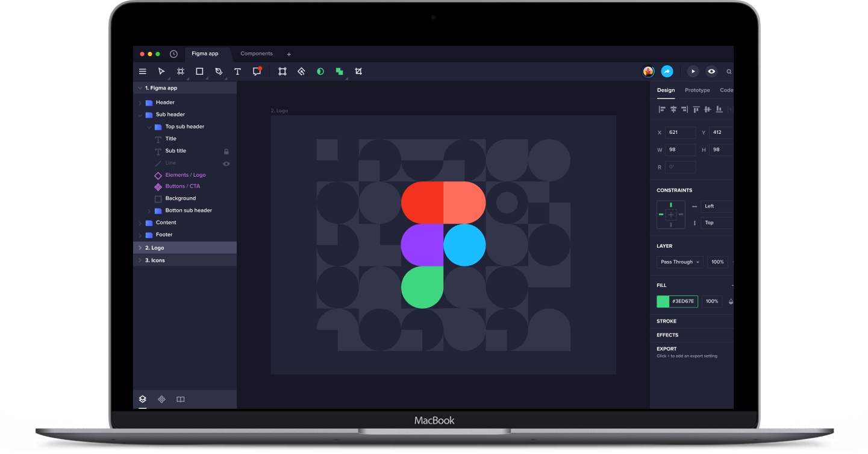Select the Frame tool
This screenshot has height=454, width=868.
[x=181, y=72]
